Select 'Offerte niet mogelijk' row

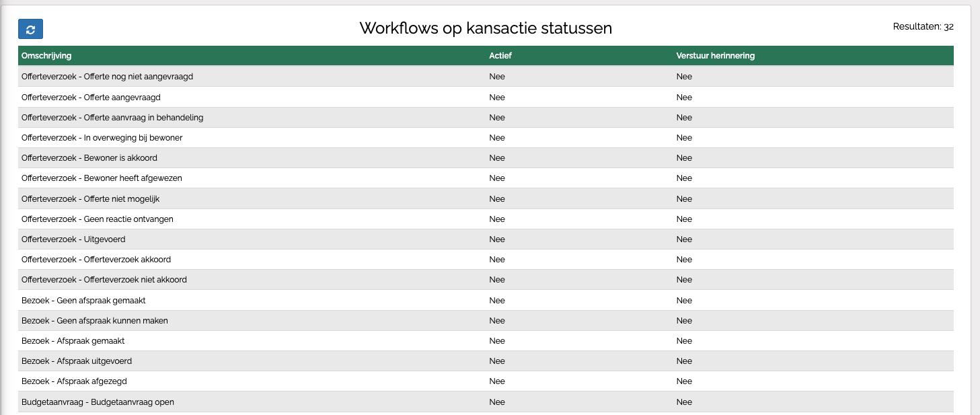[x=90, y=199]
